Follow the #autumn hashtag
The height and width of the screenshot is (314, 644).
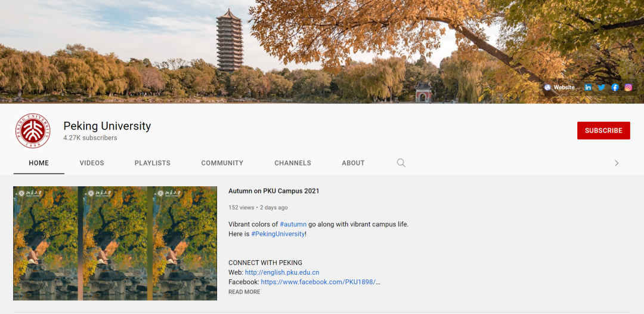(293, 224)
